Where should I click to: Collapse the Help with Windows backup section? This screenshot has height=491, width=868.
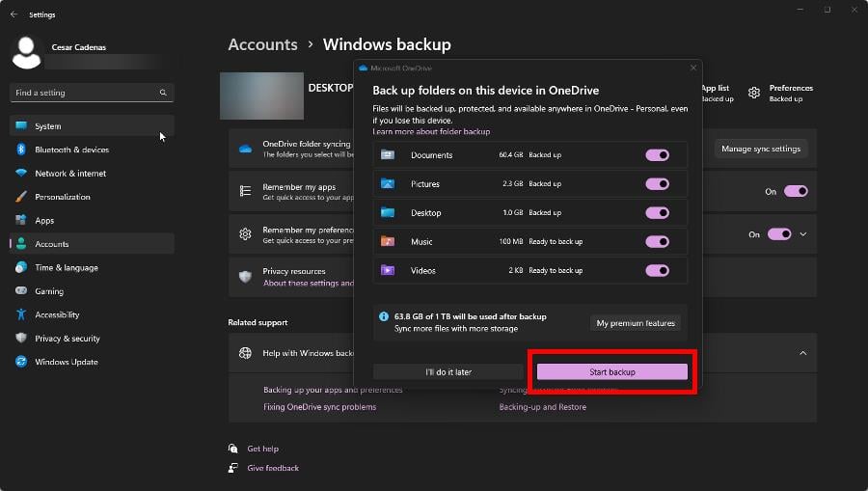802,353
